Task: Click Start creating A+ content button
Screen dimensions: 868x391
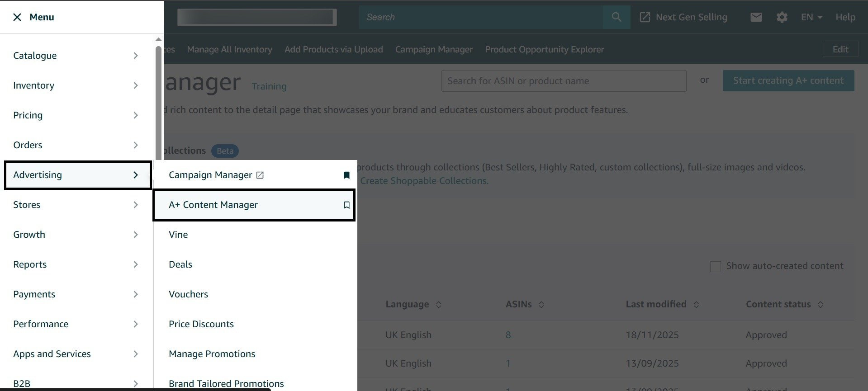Action: (788, 80)
